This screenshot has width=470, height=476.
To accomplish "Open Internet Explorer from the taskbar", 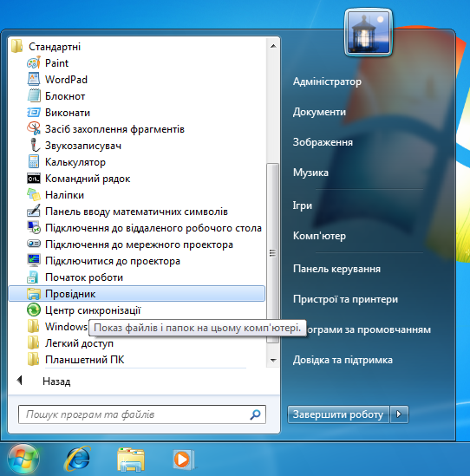I will (78, 459).
